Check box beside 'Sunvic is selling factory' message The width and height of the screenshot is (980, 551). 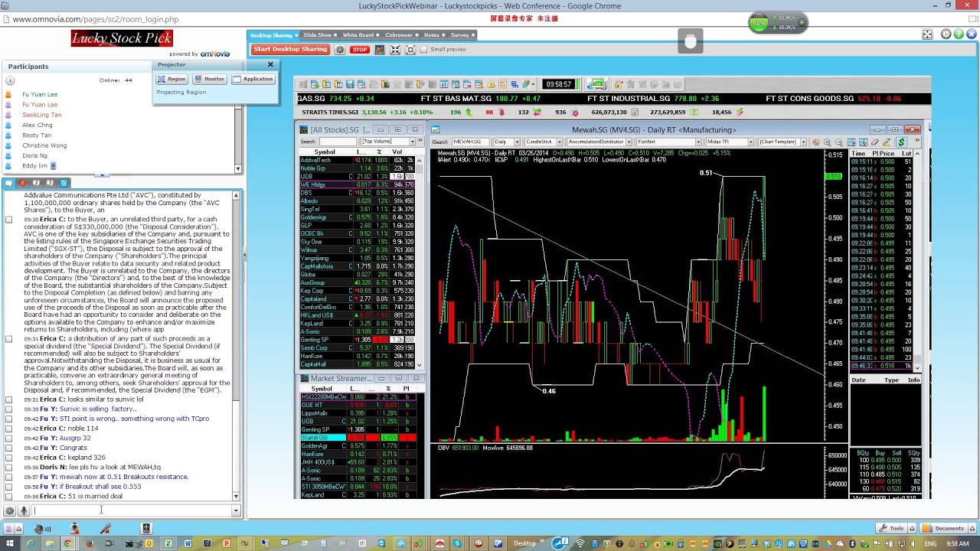(x=9, y=409)
